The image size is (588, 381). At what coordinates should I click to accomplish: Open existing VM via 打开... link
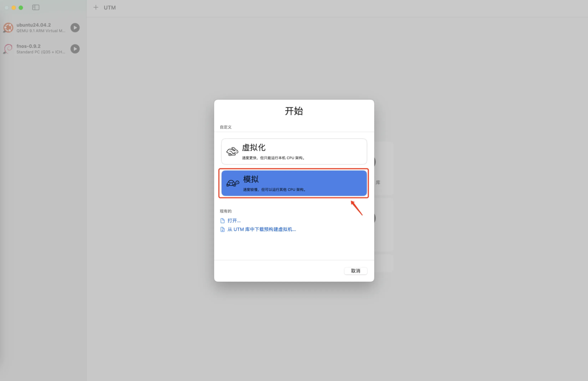(x=234, y=220)
